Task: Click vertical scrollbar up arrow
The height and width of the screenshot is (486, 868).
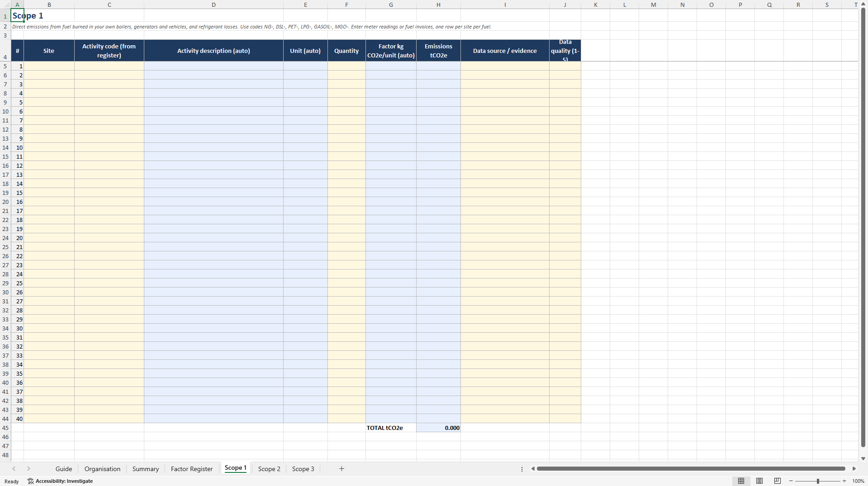Action: click(x=863, y=5)
